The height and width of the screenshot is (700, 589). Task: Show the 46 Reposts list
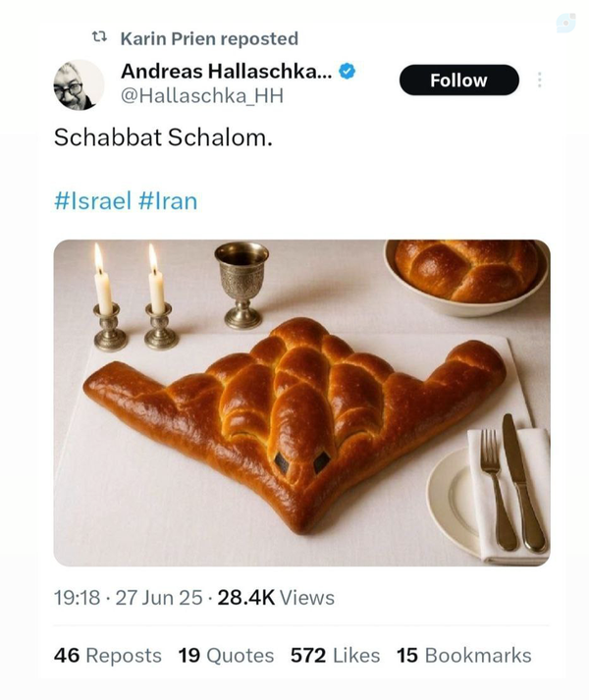pyautogui.click(x=107, y=656)
